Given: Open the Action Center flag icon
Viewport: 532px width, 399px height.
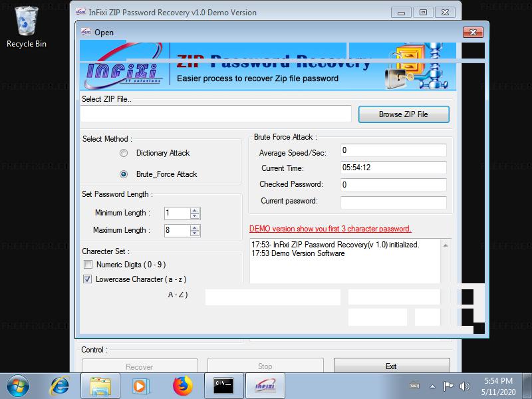Looking at the screenshot, I should pyautogui.click(x=448, y=386).
